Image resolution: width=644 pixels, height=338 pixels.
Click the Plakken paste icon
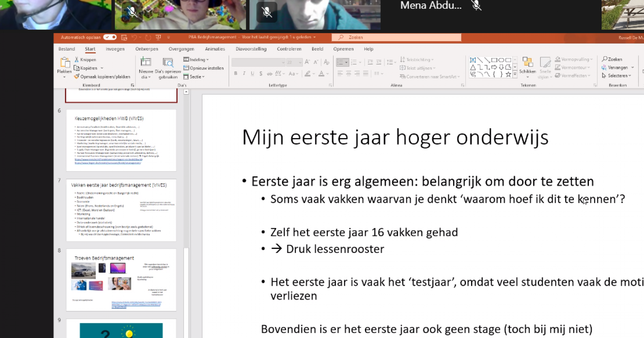point(64,63)
